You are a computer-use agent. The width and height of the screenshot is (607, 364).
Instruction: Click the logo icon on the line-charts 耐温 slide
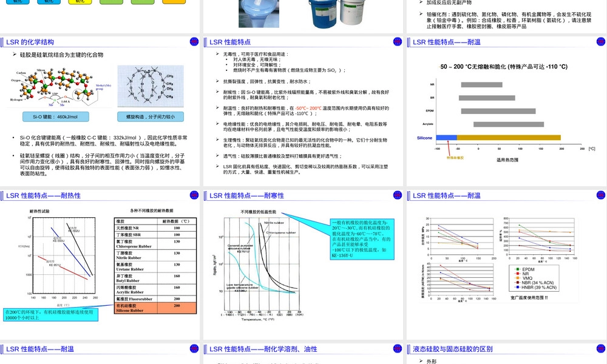point(601,195)
